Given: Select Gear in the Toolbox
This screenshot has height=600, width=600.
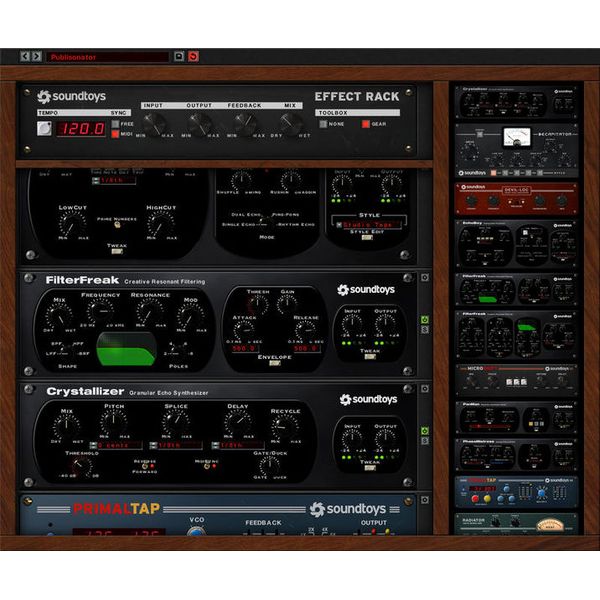Looking at the screenshot, I should [x=366, y=124].
